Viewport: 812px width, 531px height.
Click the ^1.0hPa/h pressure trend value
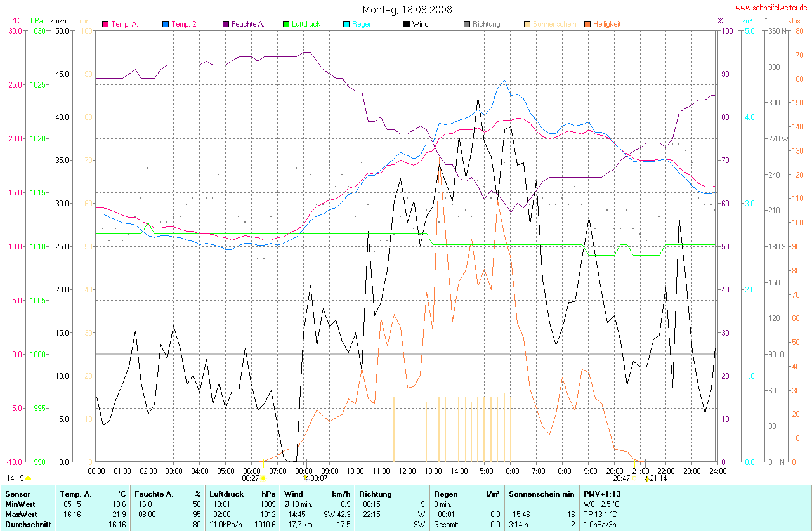(226, 525)
